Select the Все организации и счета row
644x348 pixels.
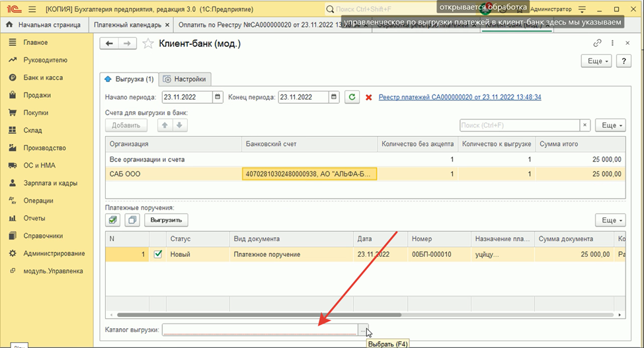click(365, 159)
